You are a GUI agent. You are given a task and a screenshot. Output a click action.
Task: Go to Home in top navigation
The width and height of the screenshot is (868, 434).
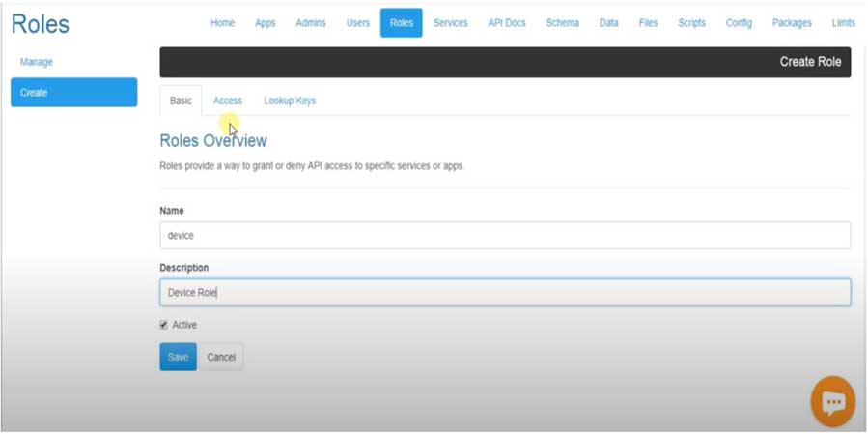pos(222,23)
